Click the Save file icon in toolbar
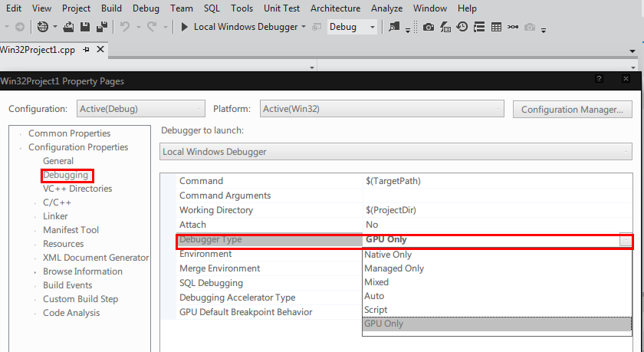 84,27
